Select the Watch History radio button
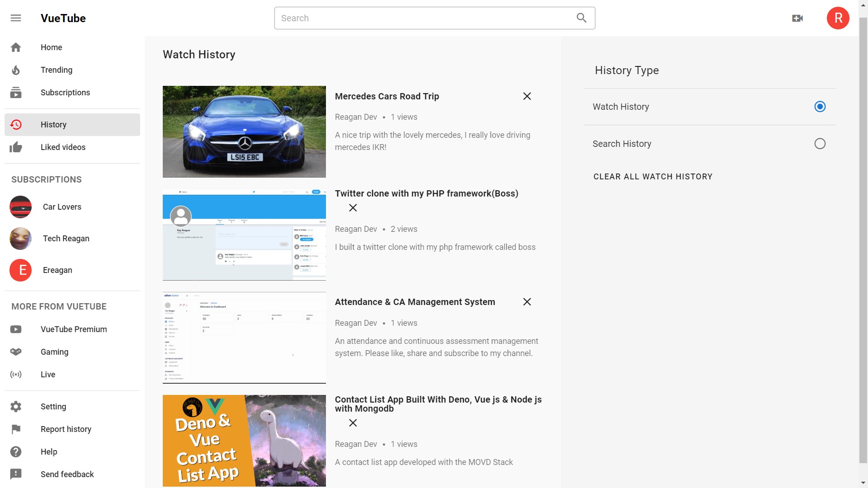The height and width of the screenshot is (488, 868). tap(820, 107)
